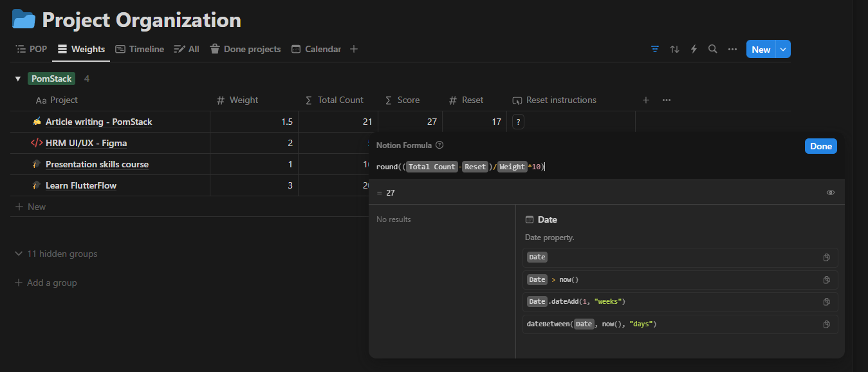Select Total Count cell showing 21
Screen dimensions: 868x372
point(338,122)
